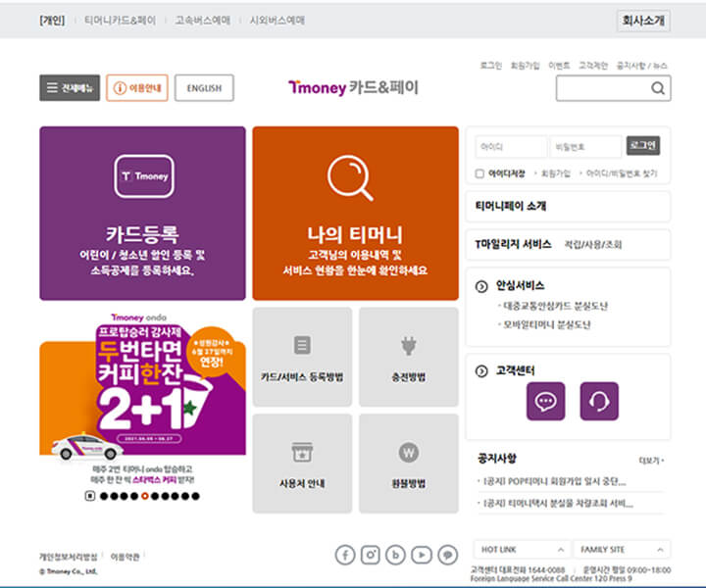This screenshot has width=706, height=588.
Task: Click 아이디/비밀번호 찾기 link
Action: pos(622,173)
